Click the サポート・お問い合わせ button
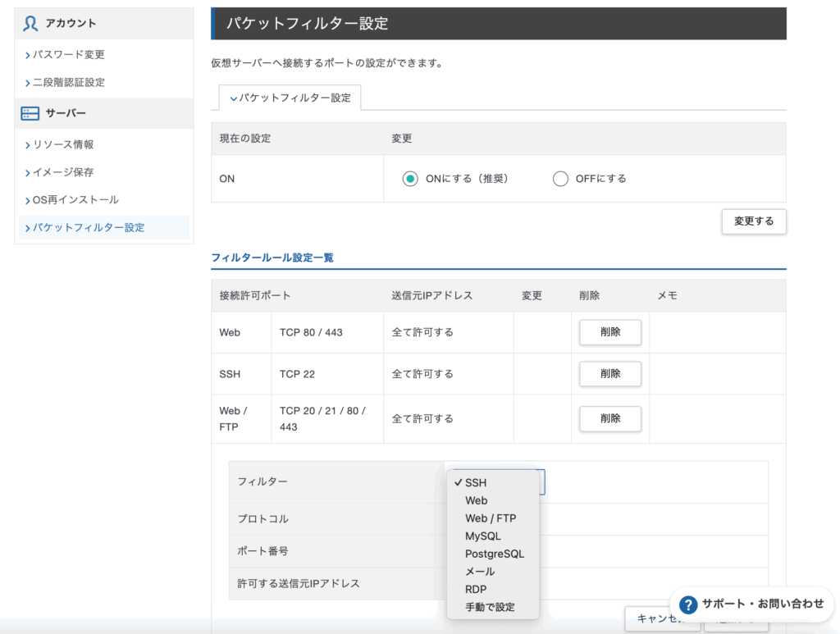Viewport: 840px width, 634px height. pyautogui.click(x=752, y=604)
